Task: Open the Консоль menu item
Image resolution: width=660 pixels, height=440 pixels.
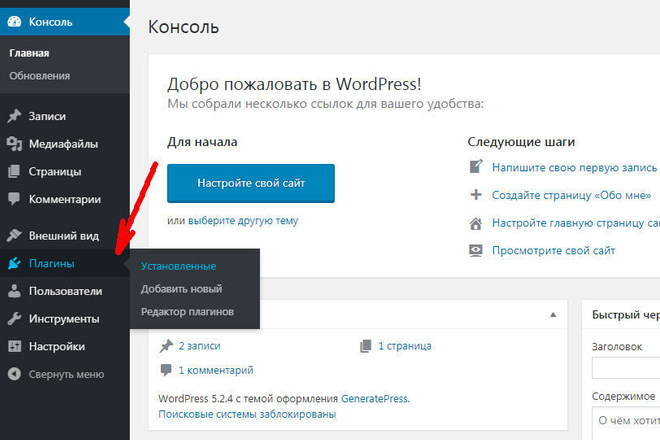Action: pyautogui.click(x=65, y=21)
